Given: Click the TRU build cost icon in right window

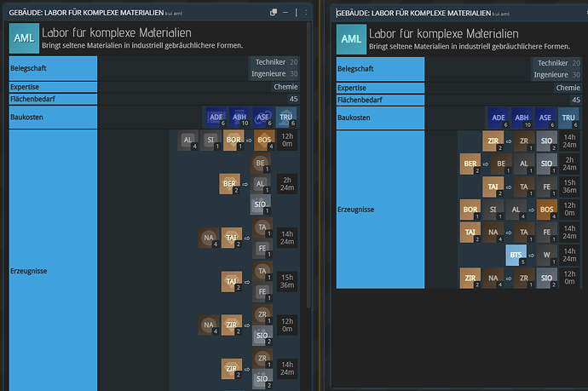Looking at the screenshot, I should [x=568, y=118].
